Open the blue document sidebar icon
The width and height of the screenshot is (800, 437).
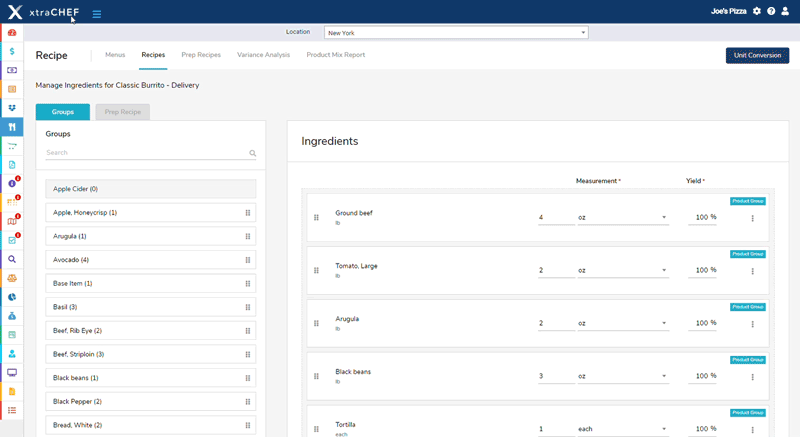point(12,165)
